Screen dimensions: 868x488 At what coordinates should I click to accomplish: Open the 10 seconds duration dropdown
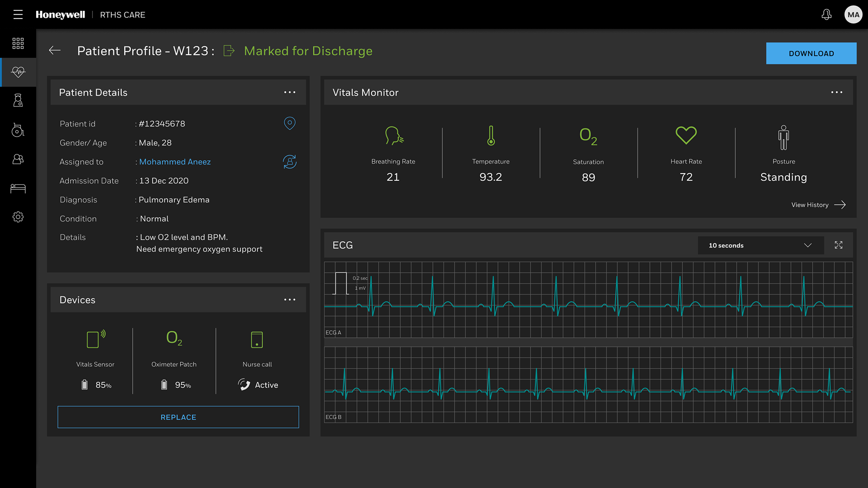[760, 245]
